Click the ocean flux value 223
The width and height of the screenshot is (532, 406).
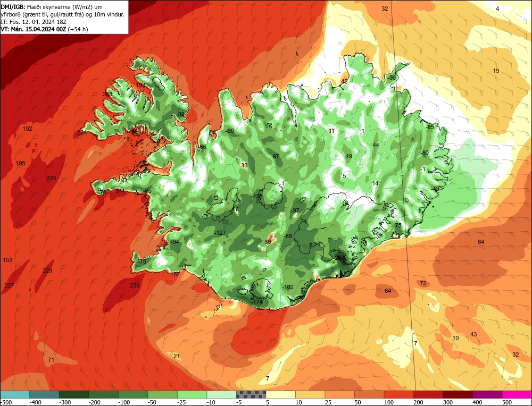click(51, 178)
